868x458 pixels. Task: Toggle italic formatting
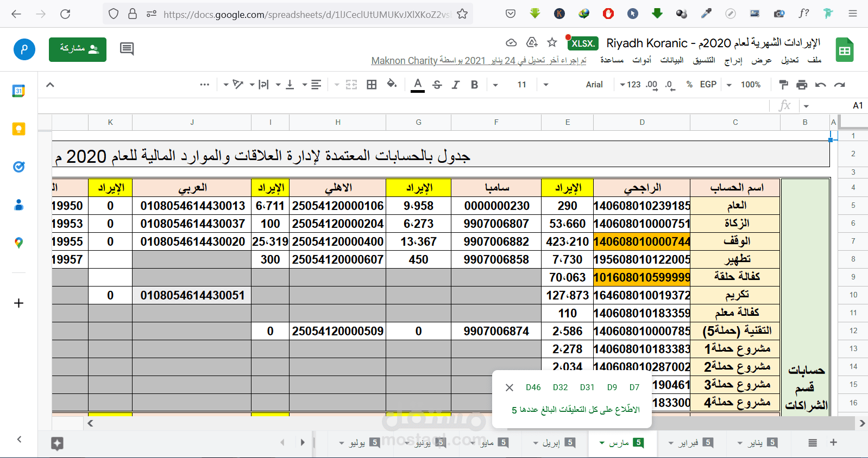click(456, 85)
